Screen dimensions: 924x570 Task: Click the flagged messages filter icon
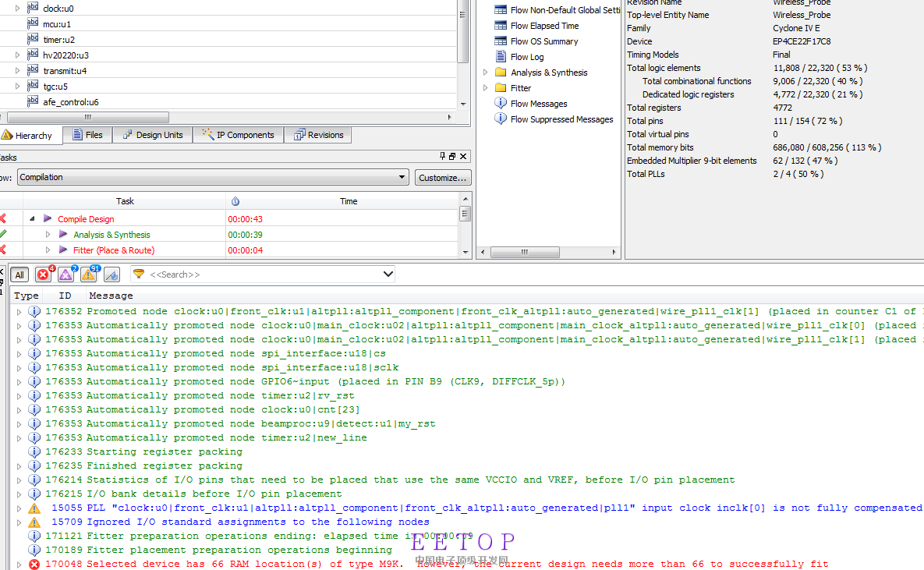pos(112,274)
